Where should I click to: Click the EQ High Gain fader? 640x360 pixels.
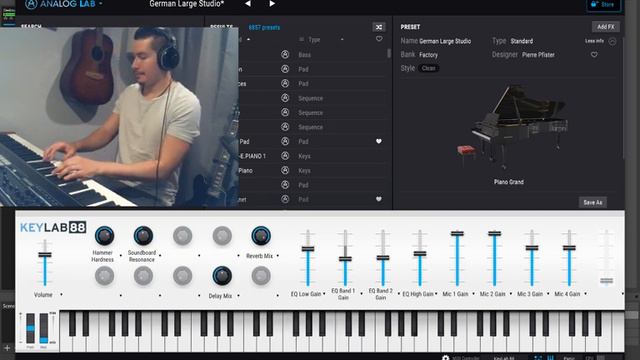tap(420, 253)
